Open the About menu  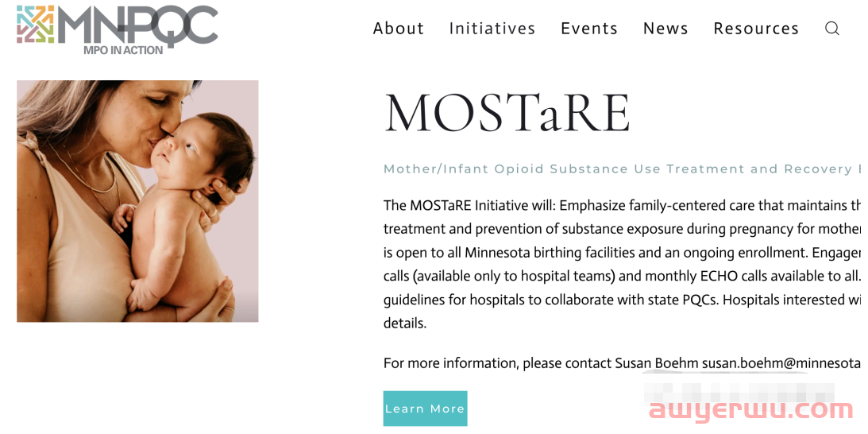pyautogui.click(x=399, y=29)
